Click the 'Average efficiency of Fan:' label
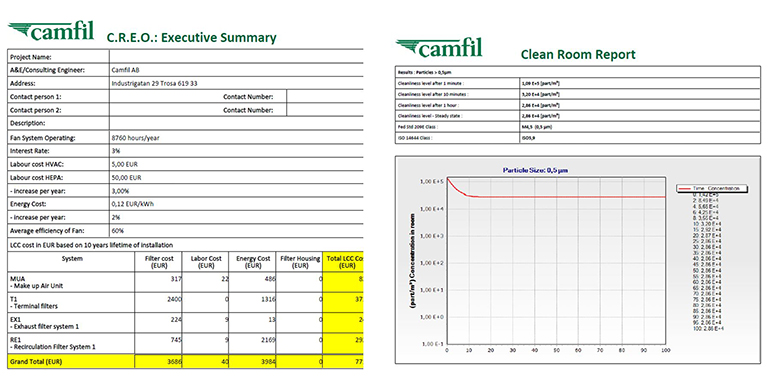This screenshot has height=376, width=770. (x=48, y=231)
